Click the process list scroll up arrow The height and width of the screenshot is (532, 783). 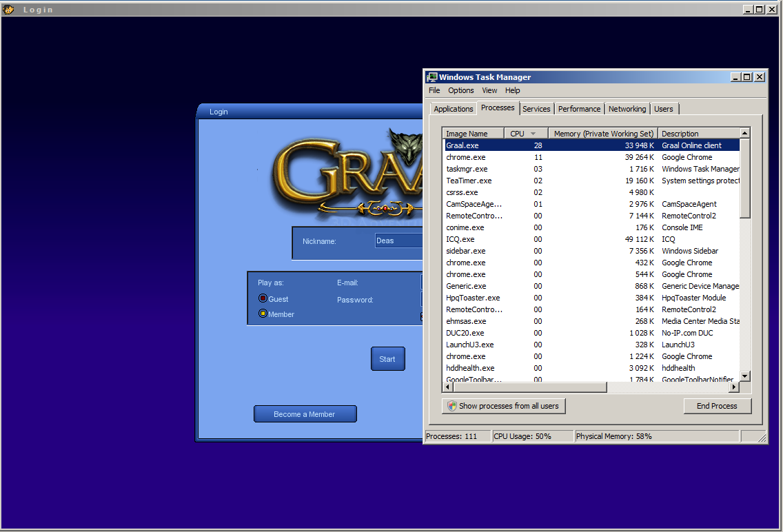tap(744, 133)
